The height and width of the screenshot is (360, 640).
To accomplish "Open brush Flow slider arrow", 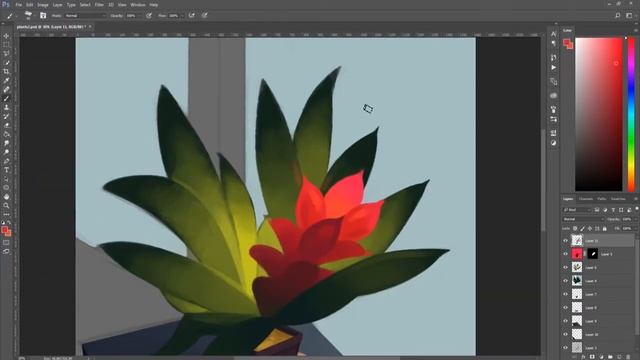I will click(182, 16).
